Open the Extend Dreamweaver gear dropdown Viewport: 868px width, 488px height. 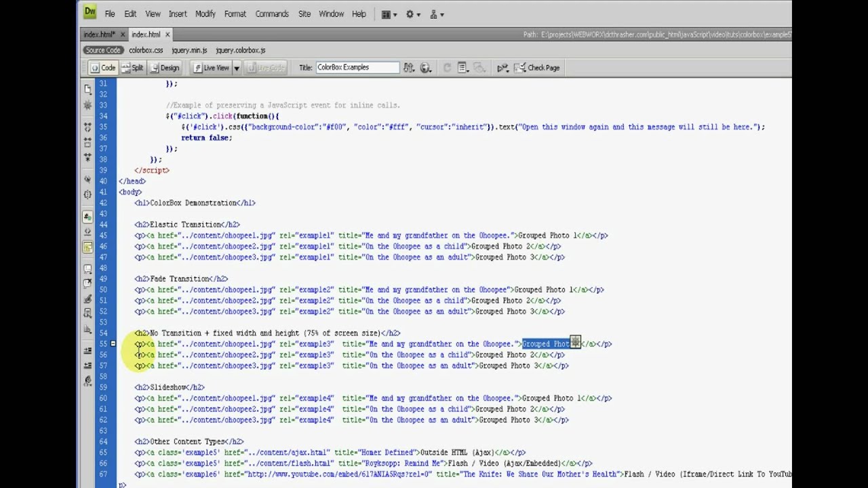[x=413, y=14]
